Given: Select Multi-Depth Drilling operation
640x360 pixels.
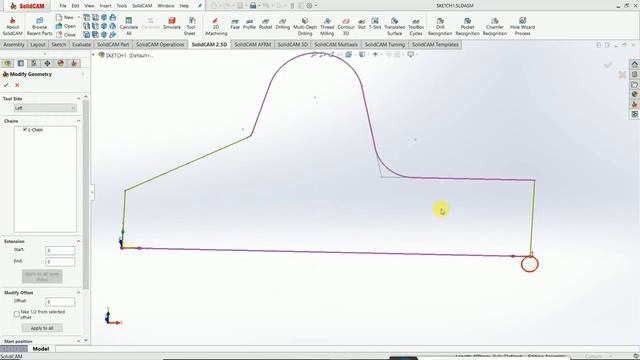Looking at the screenshot, I should pyautogui.click(x=305, y=27).
